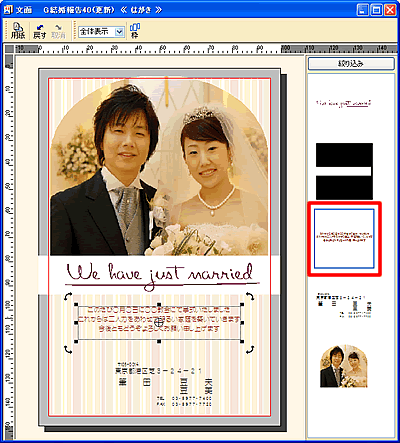This screenshot has width=400, height=443.
Task: Click the center crosshair of selected text frame
Action: tap(159, 322)
